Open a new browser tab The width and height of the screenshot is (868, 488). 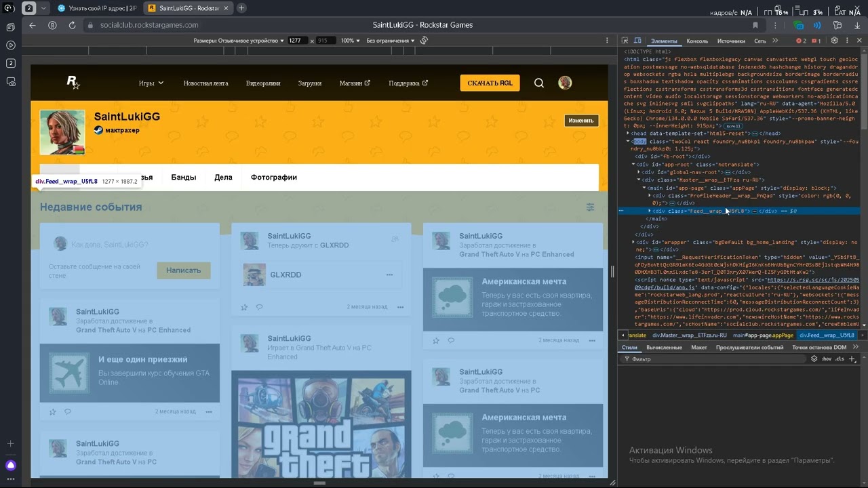241,8
